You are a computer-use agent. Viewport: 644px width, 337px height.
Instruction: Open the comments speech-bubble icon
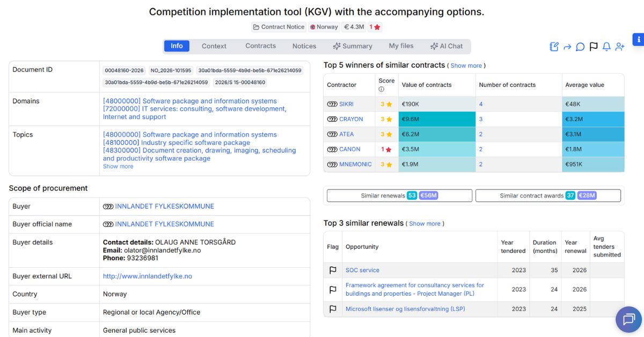pos(580,47)
